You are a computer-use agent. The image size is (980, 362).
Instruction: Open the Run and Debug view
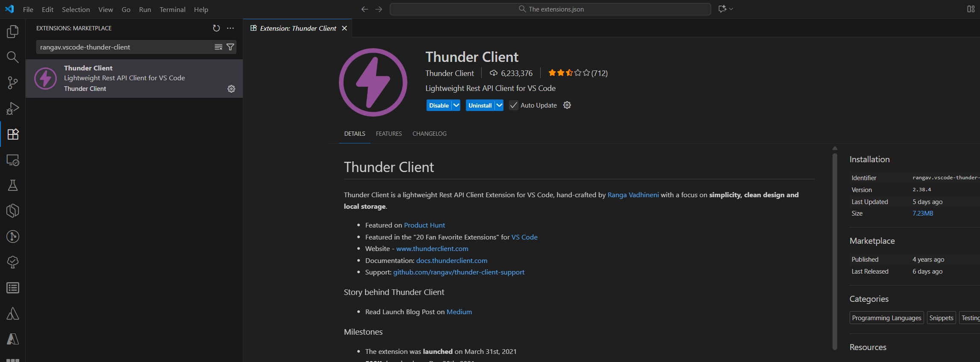coord(13,108)
